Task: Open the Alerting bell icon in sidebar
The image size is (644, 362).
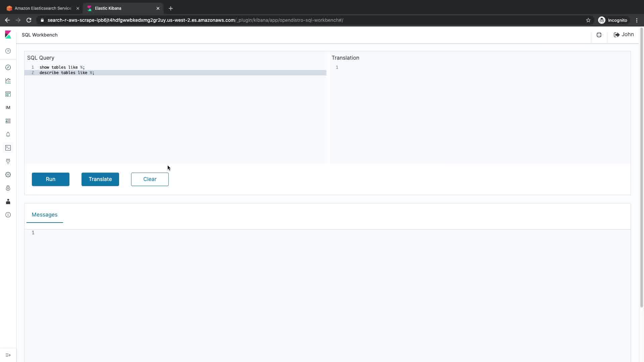Action: pyautogui.click(x=8, y=134)
